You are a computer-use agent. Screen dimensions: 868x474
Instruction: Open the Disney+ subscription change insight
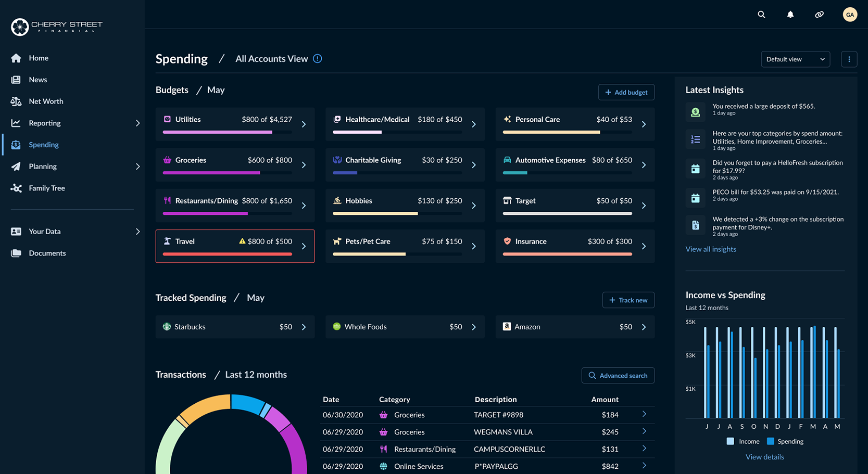(x=765, y=226)
